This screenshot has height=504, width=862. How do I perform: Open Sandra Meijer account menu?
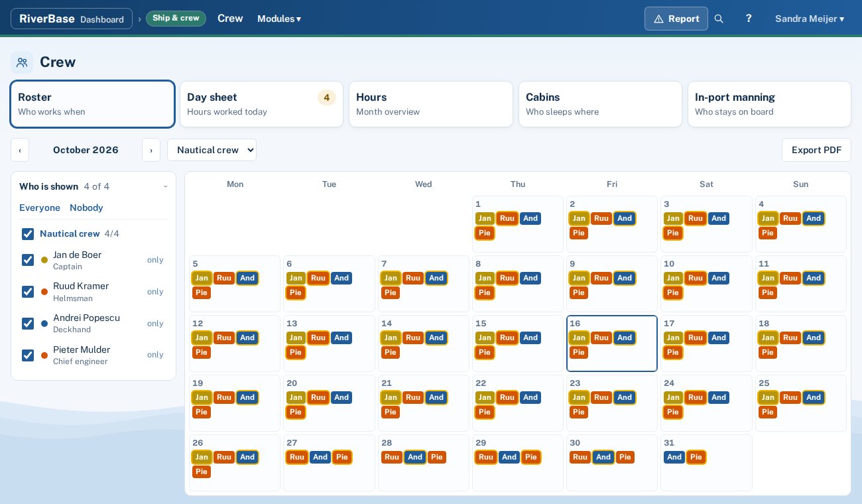coord(810,19)
